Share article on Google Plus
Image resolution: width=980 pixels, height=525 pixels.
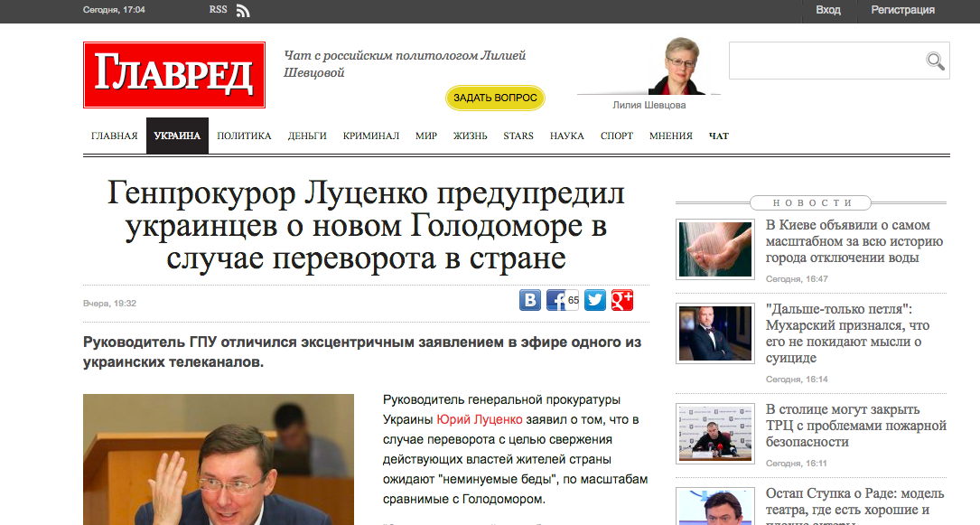point(622,300)
